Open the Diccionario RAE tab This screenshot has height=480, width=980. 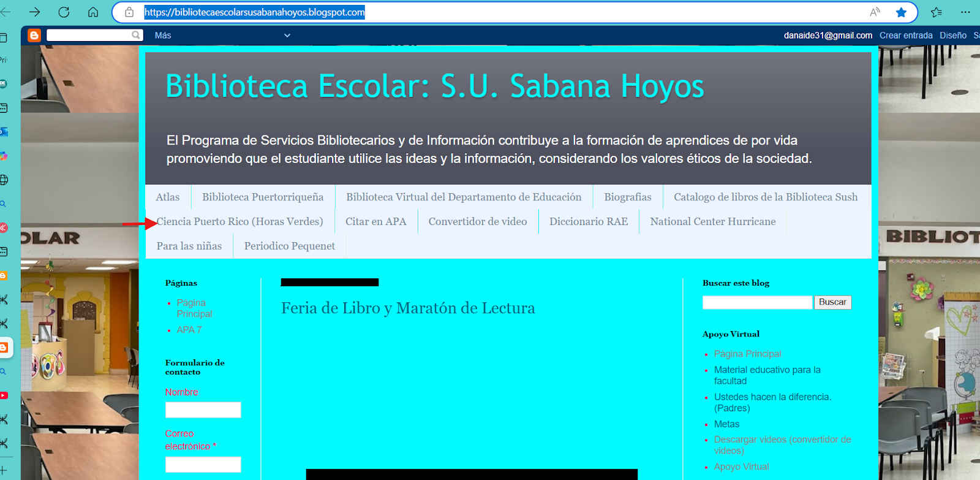589,221
